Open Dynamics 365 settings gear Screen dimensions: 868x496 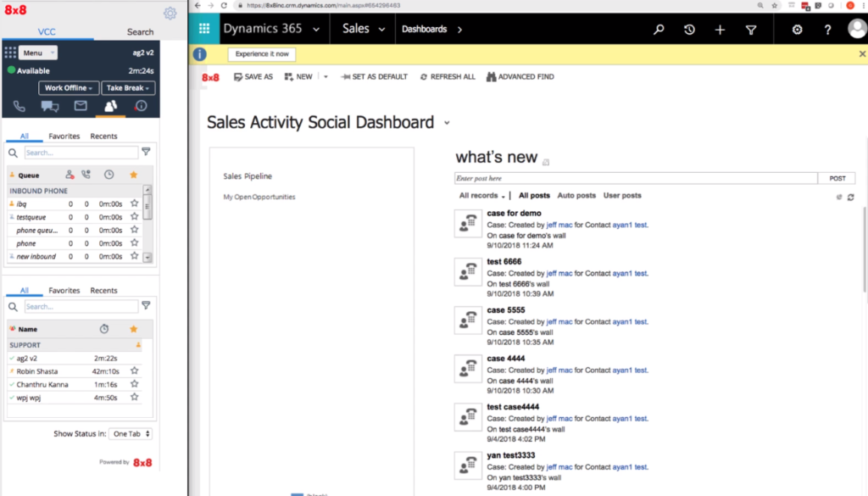point(797,30)
